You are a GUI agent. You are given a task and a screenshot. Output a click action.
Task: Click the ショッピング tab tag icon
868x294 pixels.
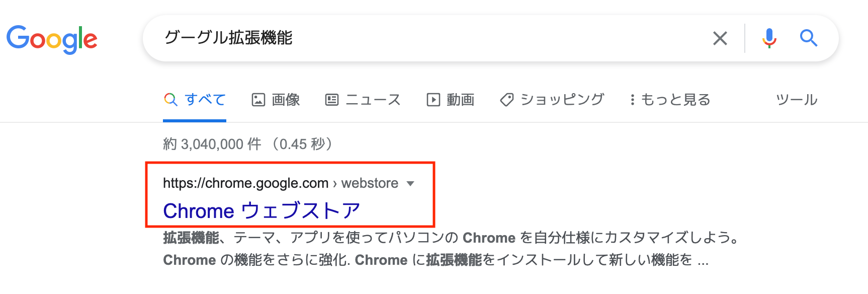(x=507, y=100)
